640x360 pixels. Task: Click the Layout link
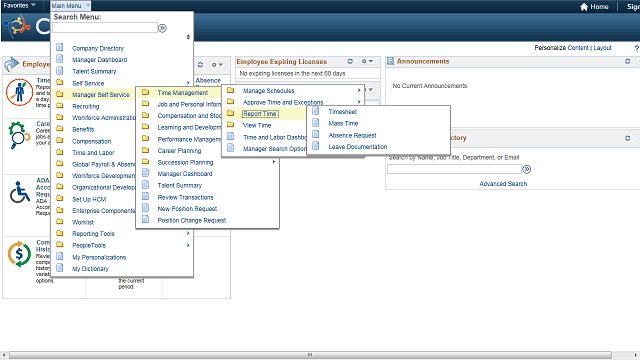pos(602,48)
